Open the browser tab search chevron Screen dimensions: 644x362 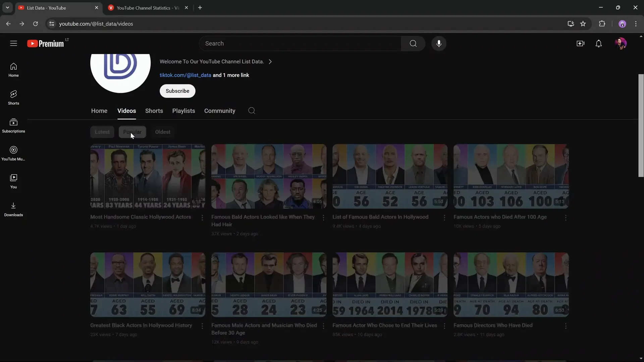click(x=7, y=7)
